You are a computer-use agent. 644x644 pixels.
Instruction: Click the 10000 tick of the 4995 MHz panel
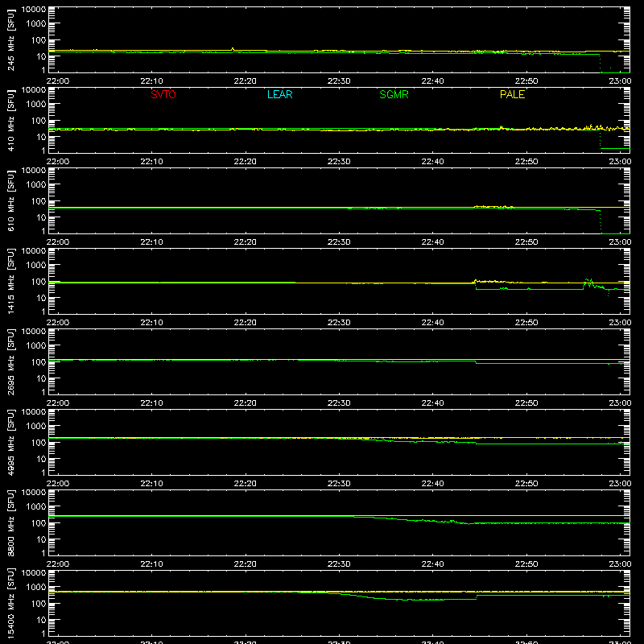[x=34, y=412]
